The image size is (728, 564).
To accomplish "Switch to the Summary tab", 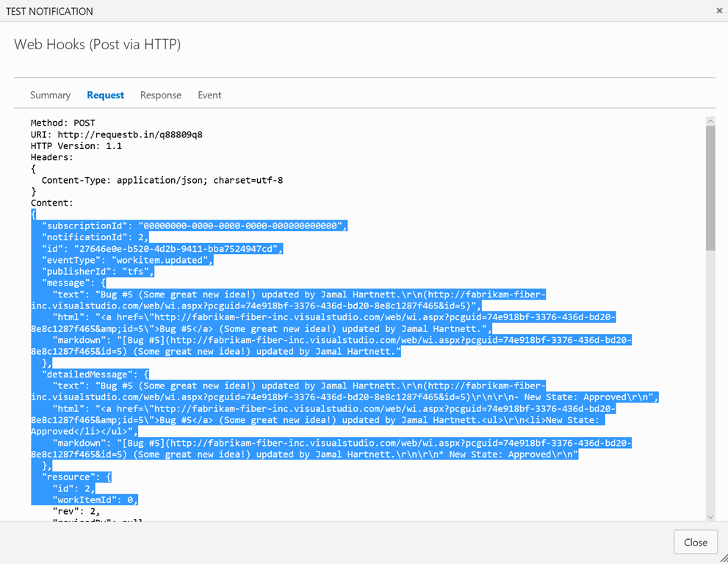I will click(50, 95).
